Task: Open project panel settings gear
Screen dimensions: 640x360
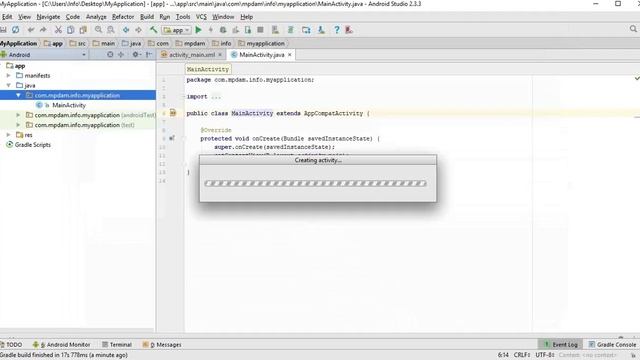Action: pos(136,54)
